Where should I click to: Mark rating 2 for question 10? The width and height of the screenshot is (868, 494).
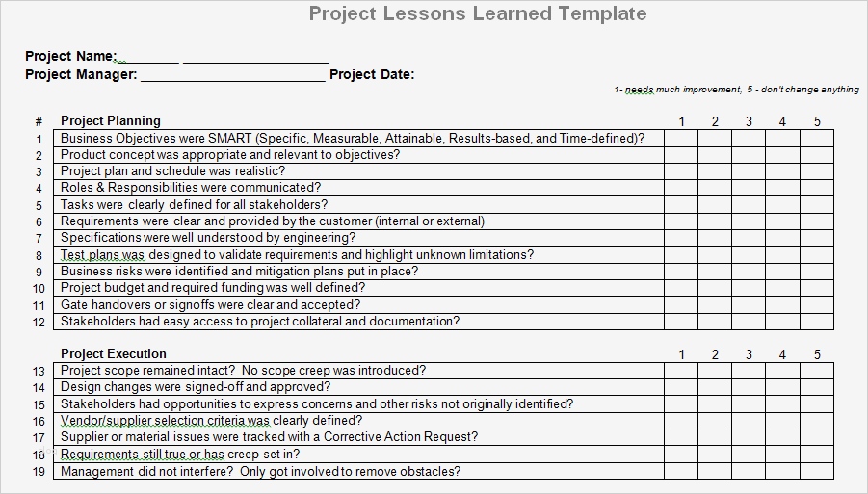click(715, 288)
